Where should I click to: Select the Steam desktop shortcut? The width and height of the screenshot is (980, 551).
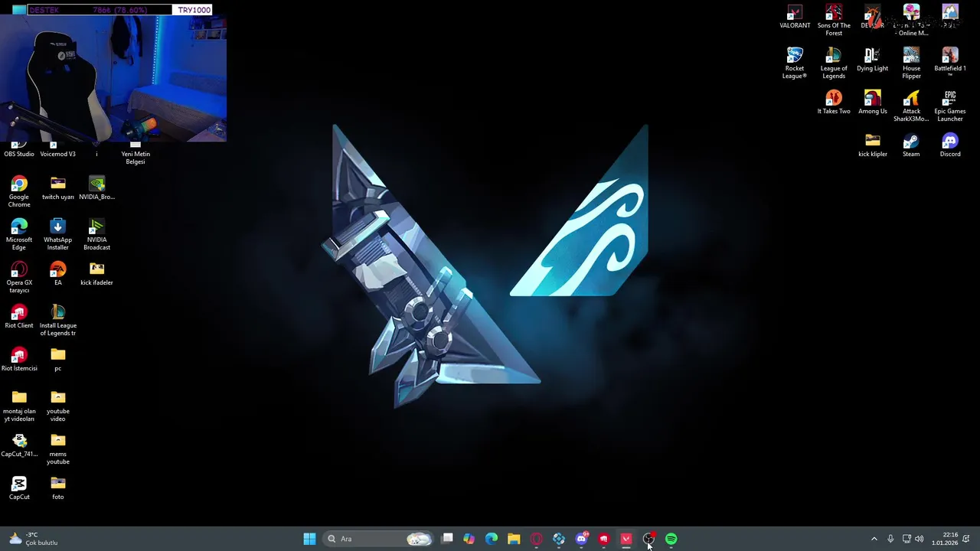point(911,146)
